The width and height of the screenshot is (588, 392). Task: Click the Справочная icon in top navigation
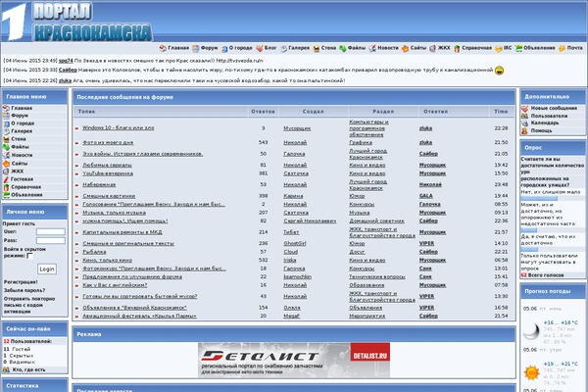[457, 49]
